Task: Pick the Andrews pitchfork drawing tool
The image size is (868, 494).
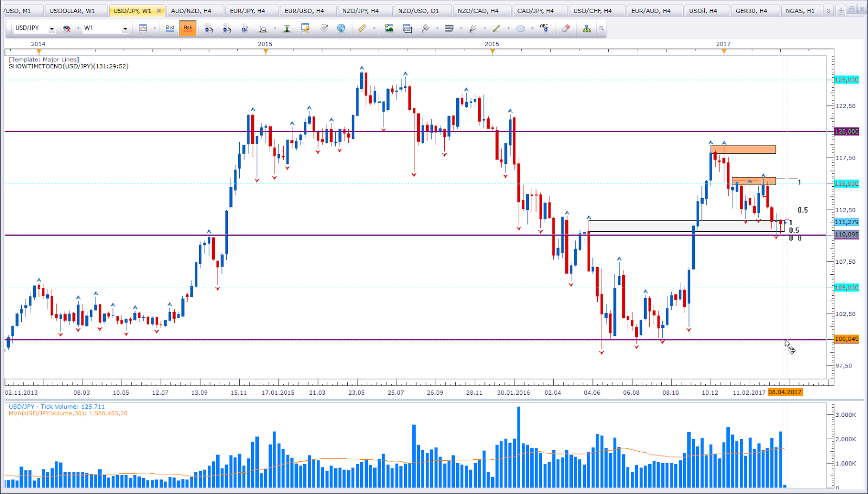Action: [425, 28]
